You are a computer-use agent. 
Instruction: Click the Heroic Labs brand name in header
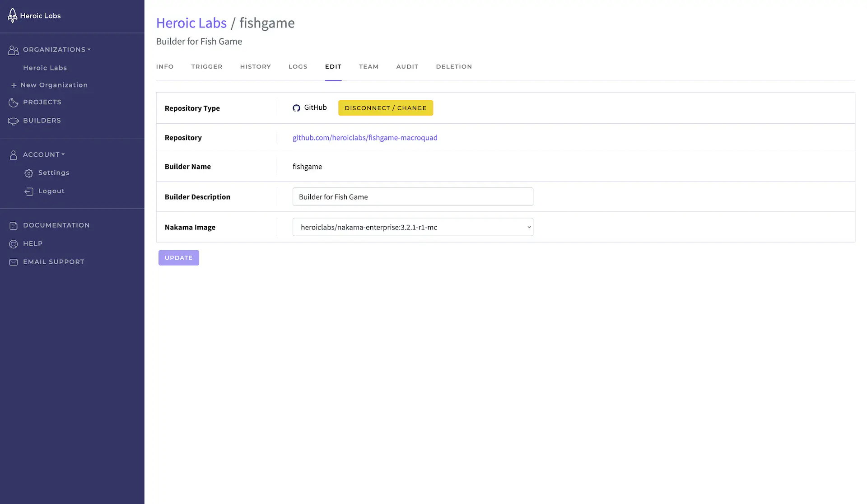(x=40, y=16)
